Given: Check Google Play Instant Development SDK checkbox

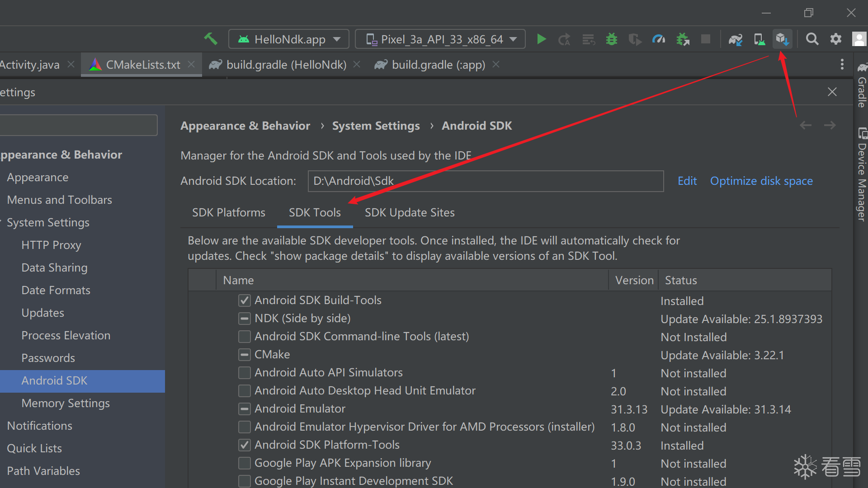Looking at the screenshot, I should [244, 481].
